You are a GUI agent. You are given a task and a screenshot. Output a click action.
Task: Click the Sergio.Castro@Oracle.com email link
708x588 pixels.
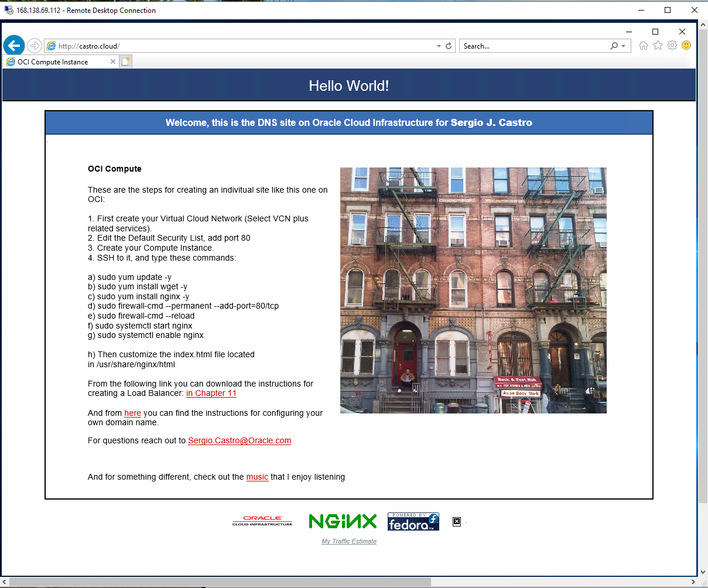pos(240,440)
